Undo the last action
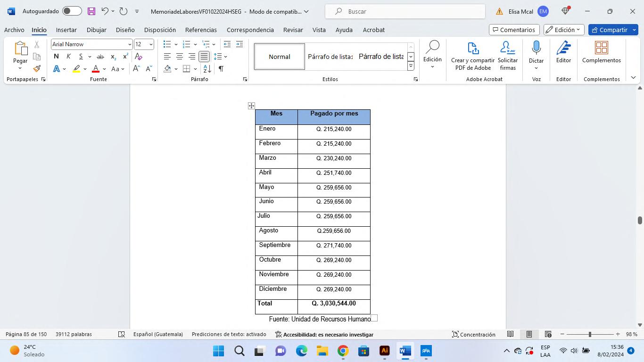 (105, 11)
